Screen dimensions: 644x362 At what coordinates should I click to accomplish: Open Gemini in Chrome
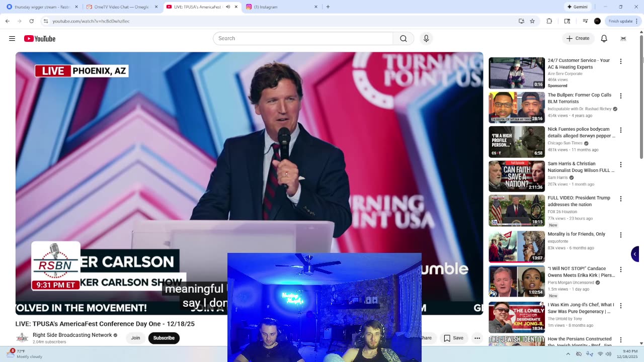tap(577, 7)
